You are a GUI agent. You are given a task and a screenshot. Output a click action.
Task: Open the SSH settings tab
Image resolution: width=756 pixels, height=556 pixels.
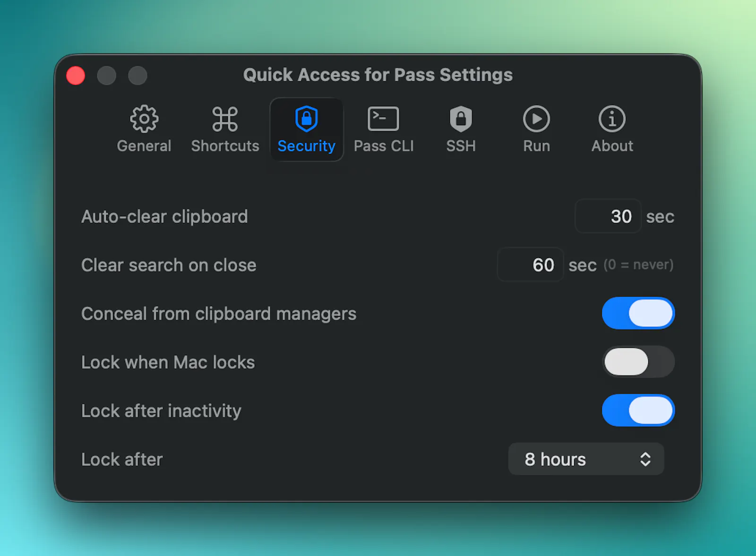(461, 129)
